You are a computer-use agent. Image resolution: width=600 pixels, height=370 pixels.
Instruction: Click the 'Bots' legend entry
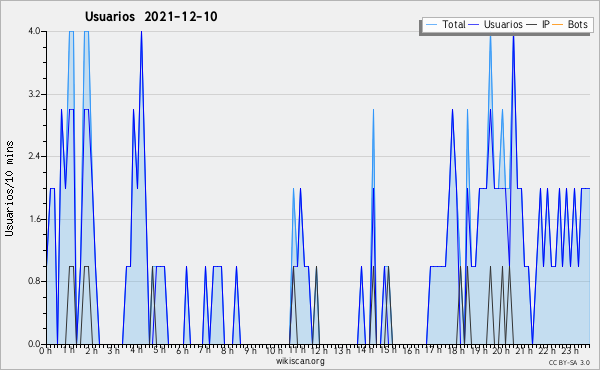(x=570, y=24)
